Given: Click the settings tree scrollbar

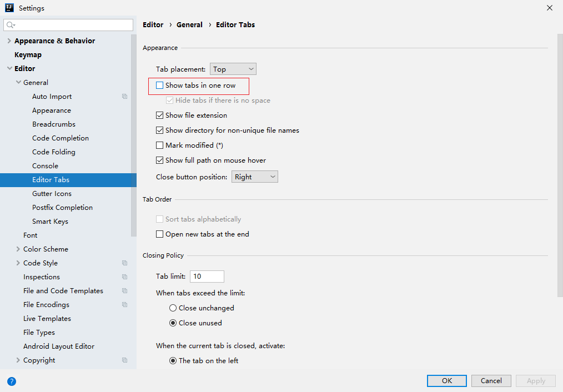Looking at the screenshot, I should 134,135.
